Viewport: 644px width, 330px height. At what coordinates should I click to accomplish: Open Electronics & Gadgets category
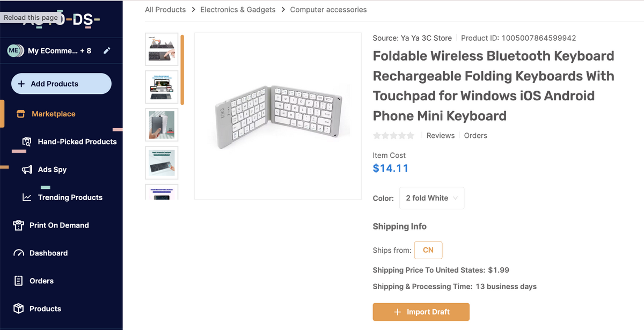(238, 9)
